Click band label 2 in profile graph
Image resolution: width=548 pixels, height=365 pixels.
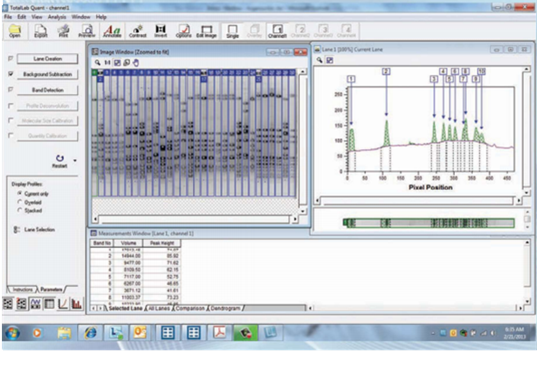tap(386, 71)
